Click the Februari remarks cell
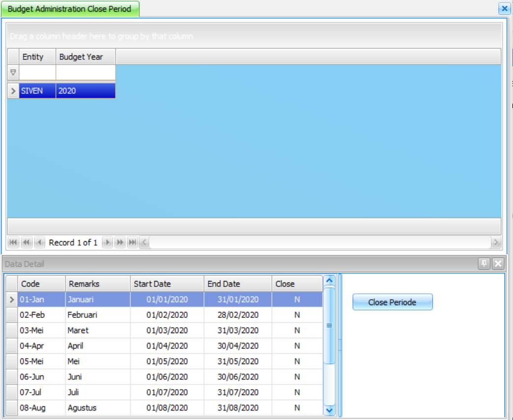The height and width of the screenshot is (420, 513). (x=98, y=315)
